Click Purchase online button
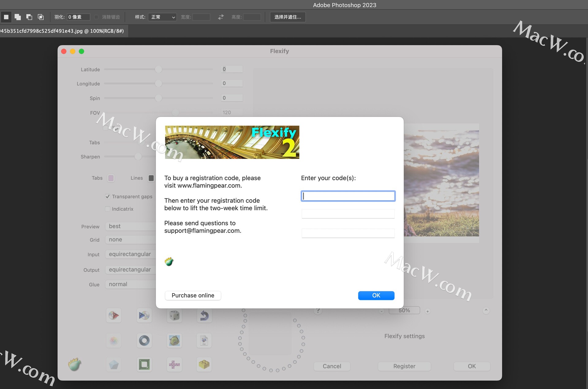 (193, 295)
